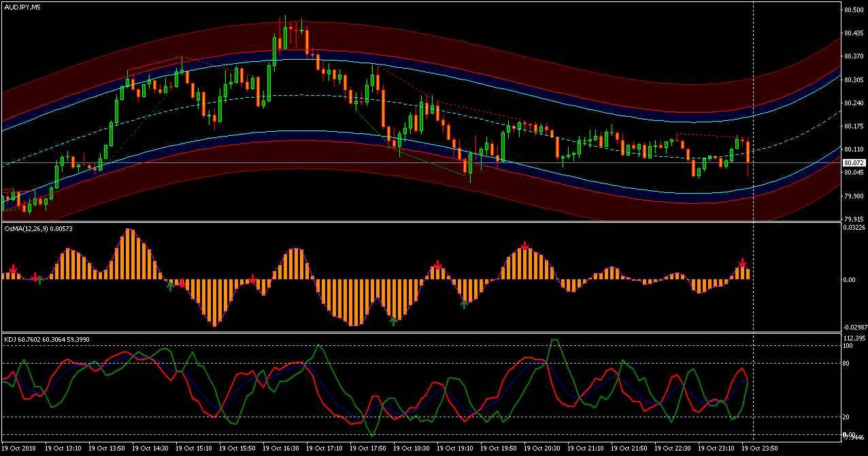Click the 19 Oct 20:30 time label
Image resolution: width=868 pixels, height=456 pixels.
542,449
